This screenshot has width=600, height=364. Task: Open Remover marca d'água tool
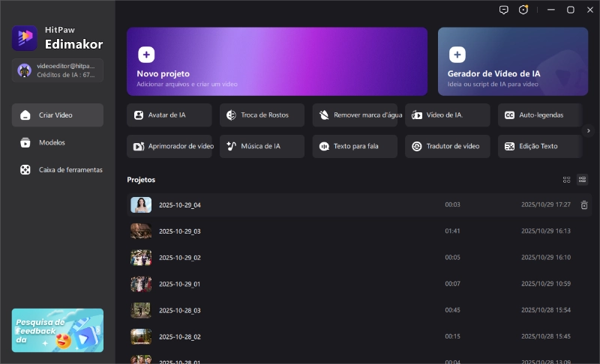click(355, 115)
